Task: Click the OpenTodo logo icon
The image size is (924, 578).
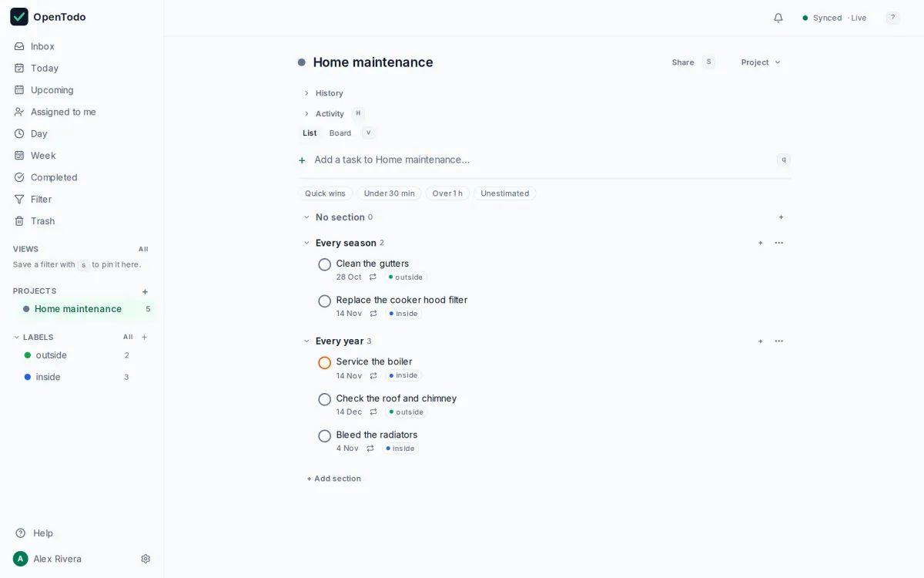Action: (x=19, y=17)
